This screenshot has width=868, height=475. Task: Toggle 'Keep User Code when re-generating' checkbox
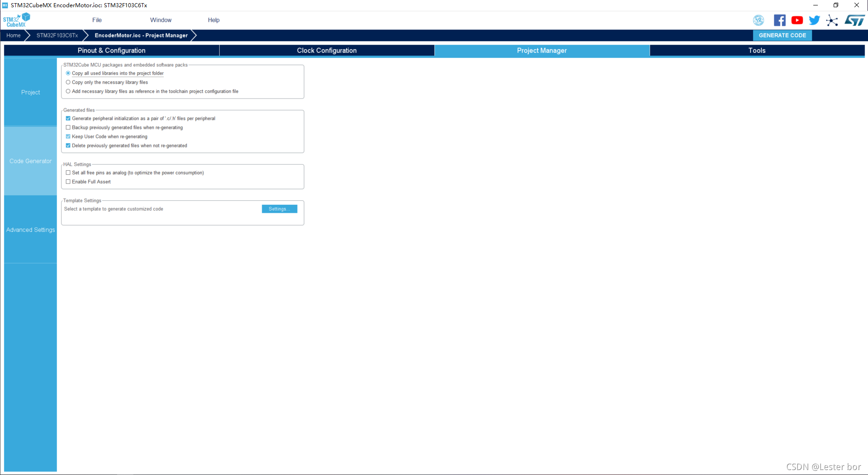click(x=68, y=136)
